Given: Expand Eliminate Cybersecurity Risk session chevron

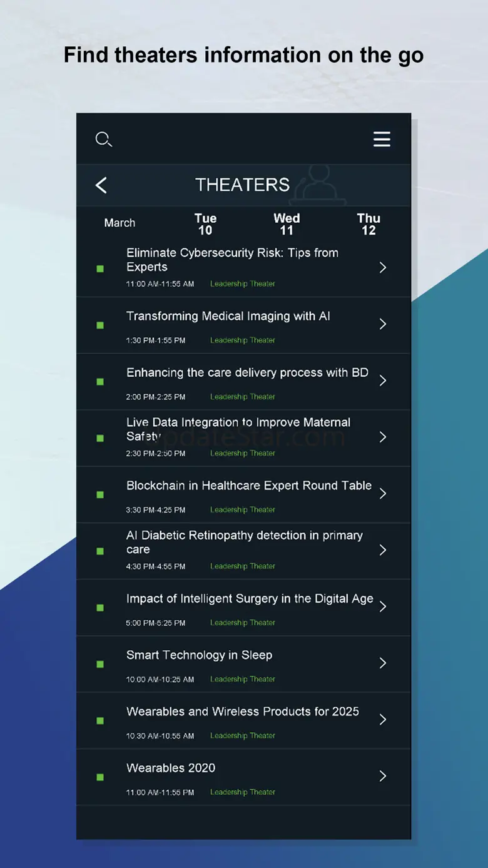Looking at the screenshot, I should click(x=383, y=268).
